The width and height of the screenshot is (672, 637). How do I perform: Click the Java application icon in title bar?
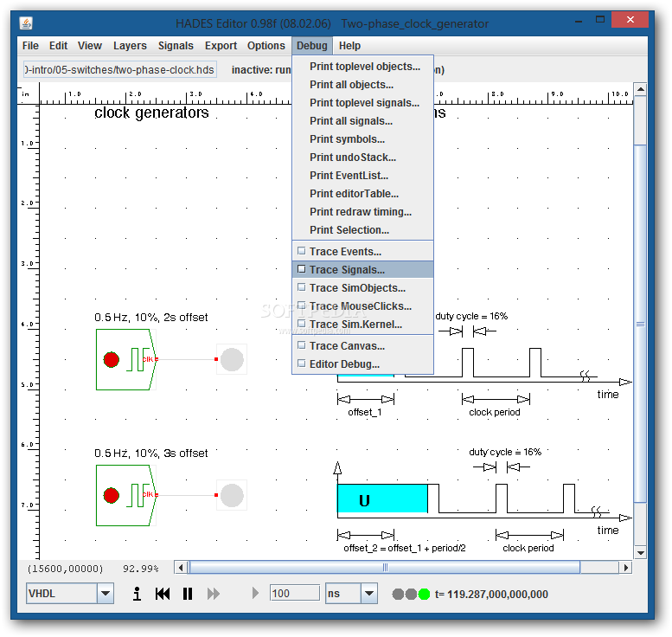26,23
